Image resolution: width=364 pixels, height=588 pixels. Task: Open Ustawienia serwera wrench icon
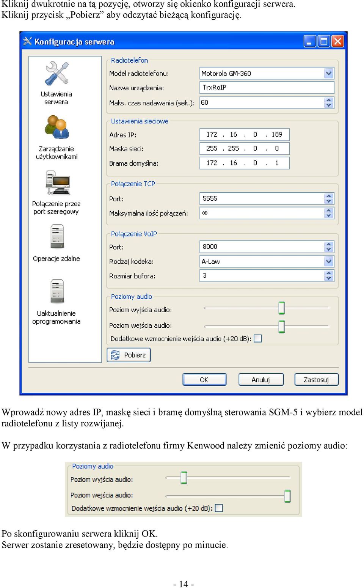57,73
